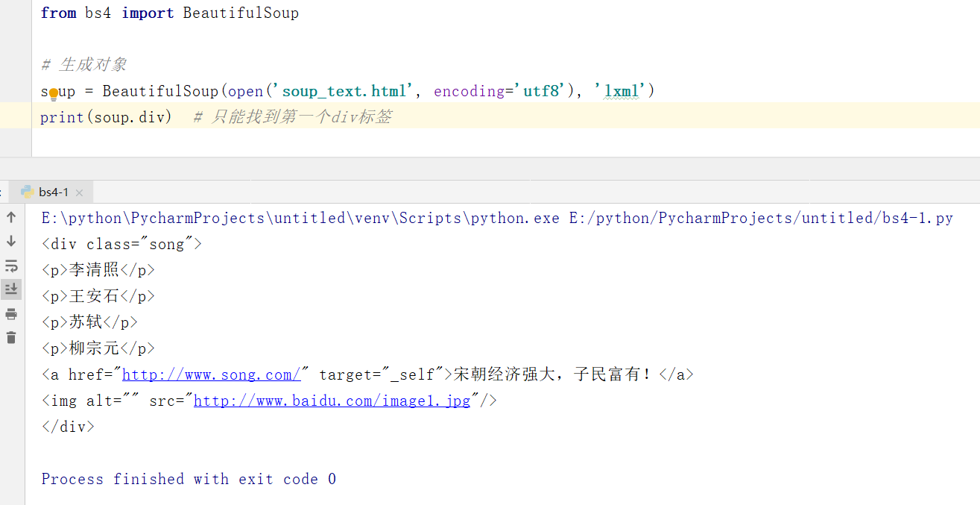
Task: Click the encoding='utf8' argument
Action: tap(499, 91)
